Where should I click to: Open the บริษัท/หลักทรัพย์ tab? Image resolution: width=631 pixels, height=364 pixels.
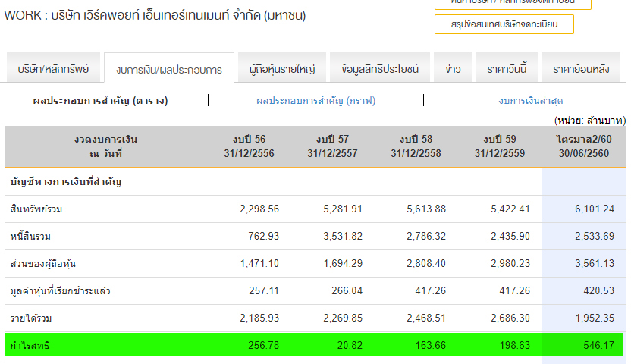53,69
